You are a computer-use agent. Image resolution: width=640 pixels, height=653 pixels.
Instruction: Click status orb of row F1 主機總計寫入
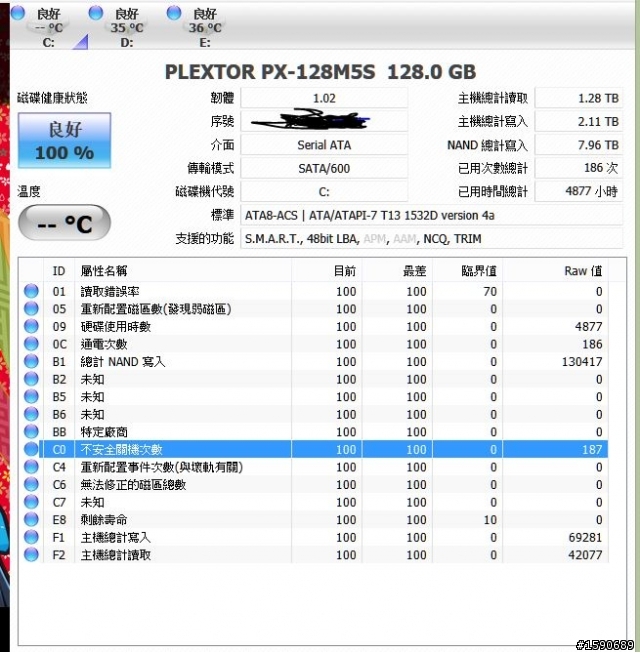(31, 537)
